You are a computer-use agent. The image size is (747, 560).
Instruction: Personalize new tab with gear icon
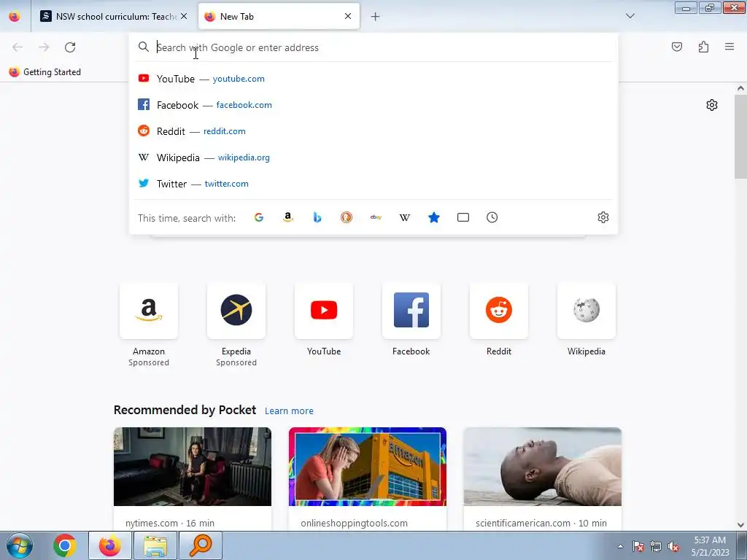[712, 105]
